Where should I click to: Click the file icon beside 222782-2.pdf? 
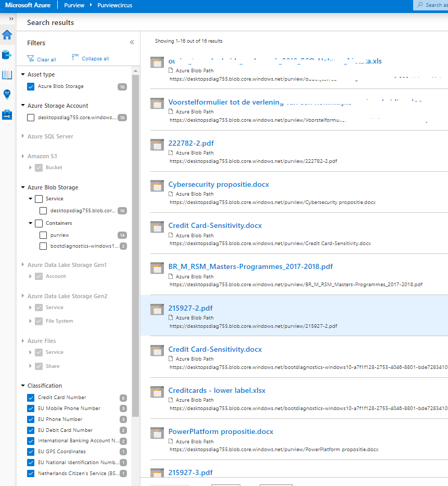tap(157, 145)
